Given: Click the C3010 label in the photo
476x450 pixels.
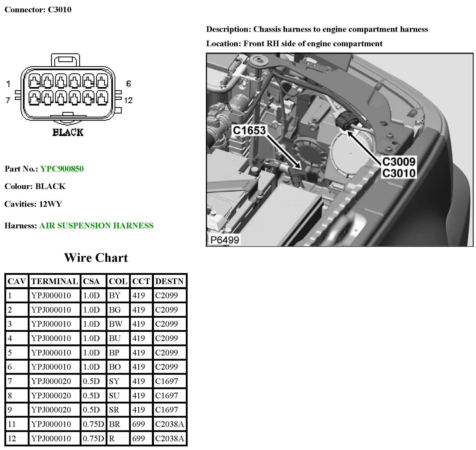Looking at the screenshot, I should click(x=399, y=173).
